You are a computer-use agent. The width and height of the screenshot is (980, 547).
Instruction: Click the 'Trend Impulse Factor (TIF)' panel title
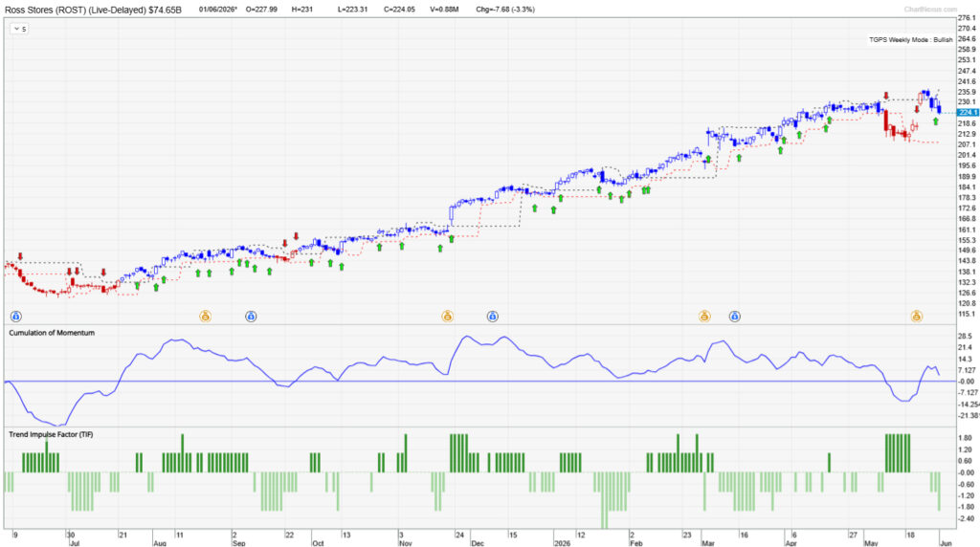[x=51, y=434]
